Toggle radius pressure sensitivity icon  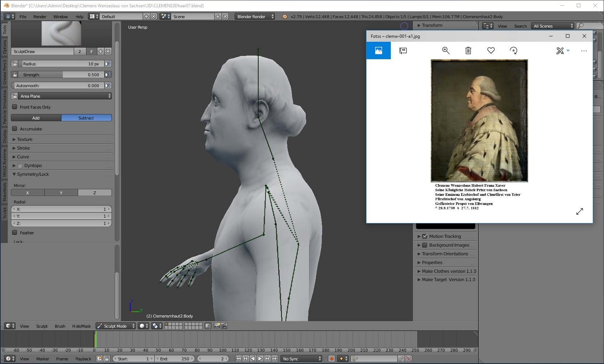point(108,64)
